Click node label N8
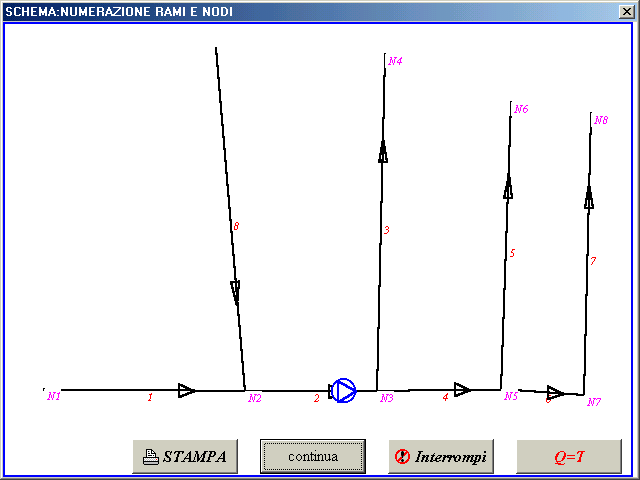640x480 pixels. pyautogui.click(x=601, y=120)
